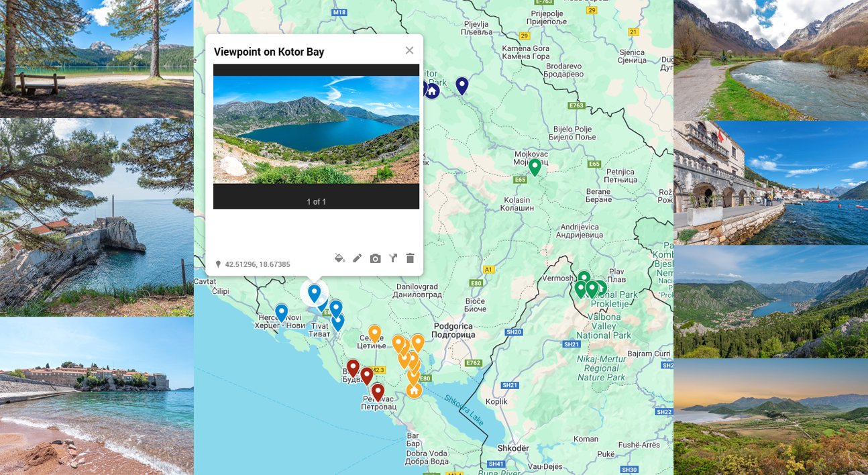Click the pencil edit icon
Screen dimensions: 868x475
(x=358, y=258)
